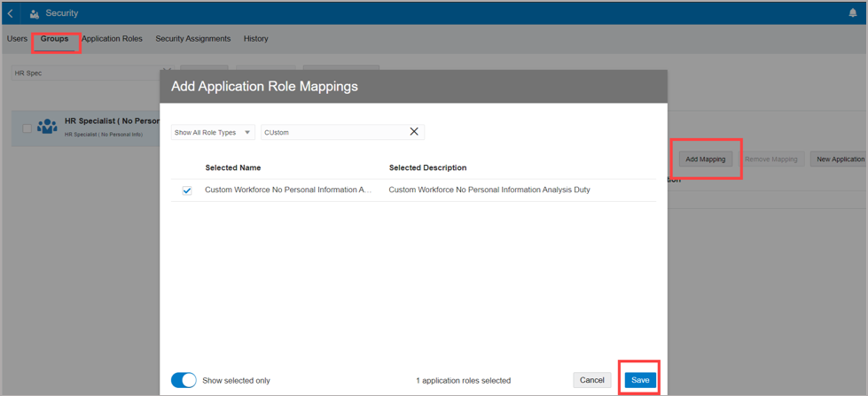This screenshot has height=396, width=868.
Task: Click the role search field containing CUstom
Action: pos(332,132)
